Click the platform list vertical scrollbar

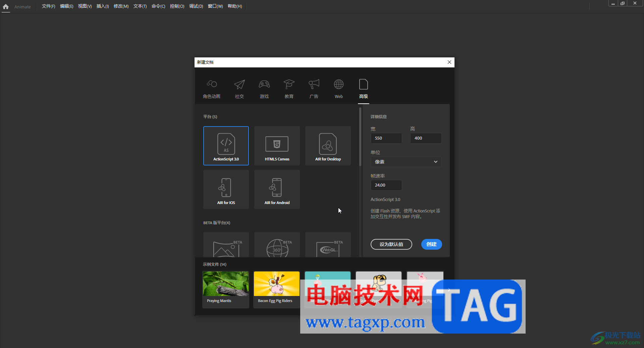coord(360,137)
